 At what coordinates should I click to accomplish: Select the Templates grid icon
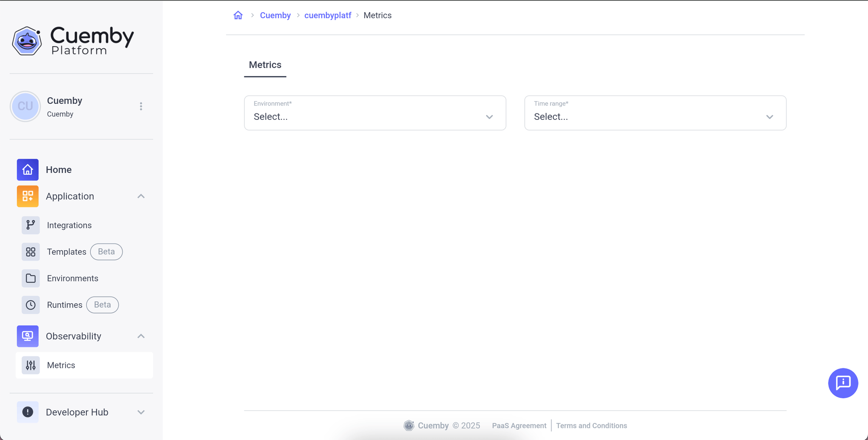pos(30,252)
